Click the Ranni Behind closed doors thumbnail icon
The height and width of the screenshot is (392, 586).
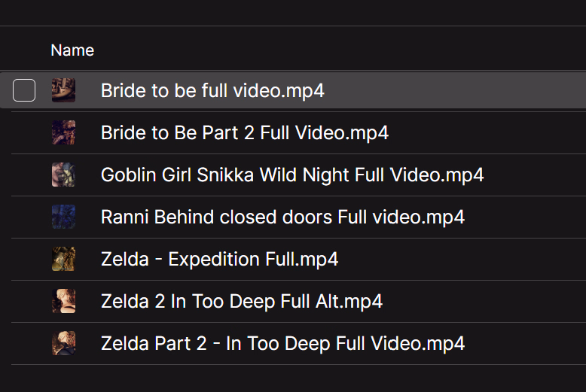click(x=63, y=217)
